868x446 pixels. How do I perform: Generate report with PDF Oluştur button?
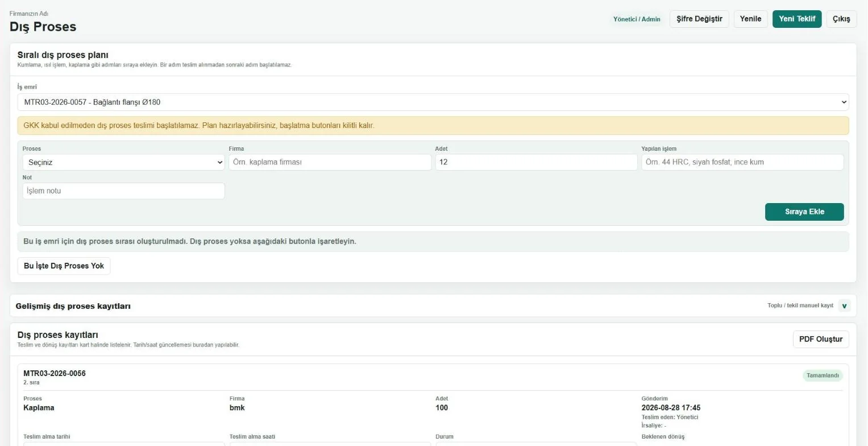(x=821, y=339)
